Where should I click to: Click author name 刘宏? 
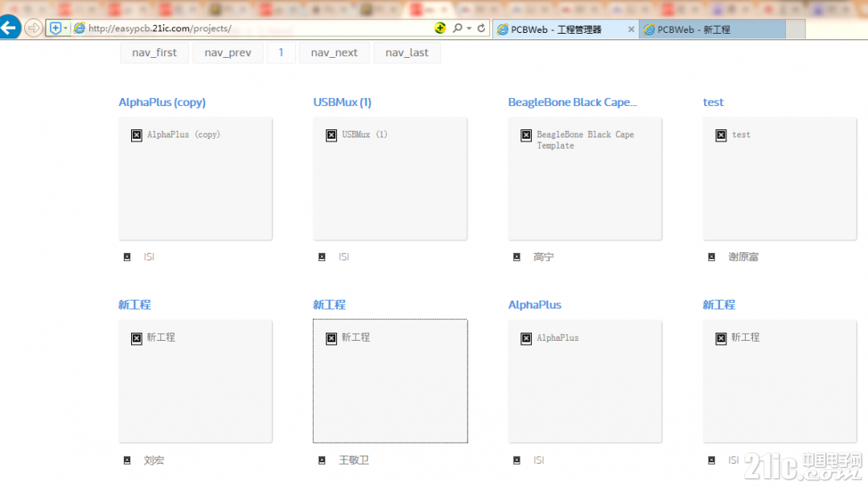(x=154, y=460)
